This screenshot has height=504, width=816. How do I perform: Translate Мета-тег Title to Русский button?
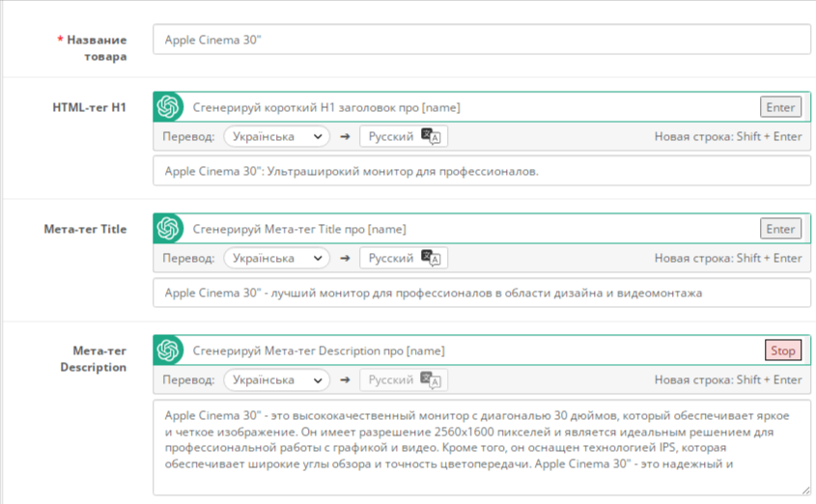pyautogui.click(x=404, y=259)
